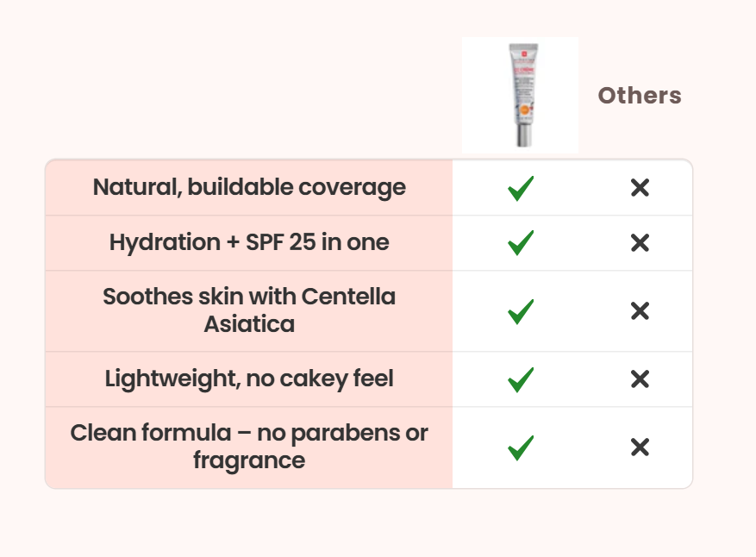This screenshot has height=557, width=756.
Task: Click X mark for Lightweight, no cakey feel
Action: (640, 379)
